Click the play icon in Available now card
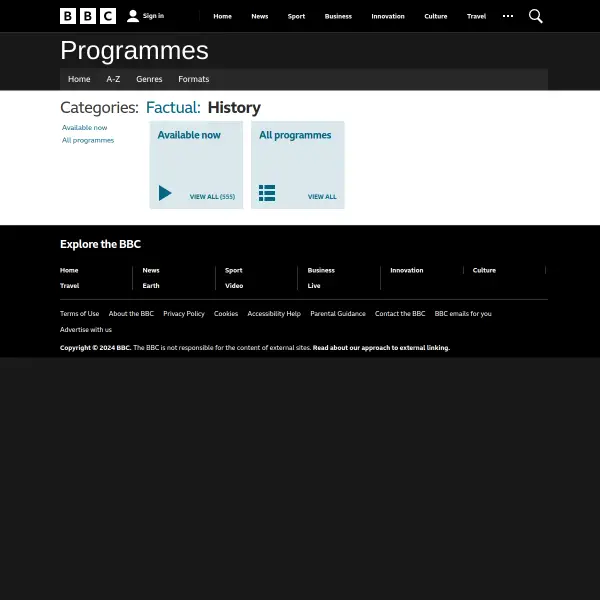 tap(165, 193)
